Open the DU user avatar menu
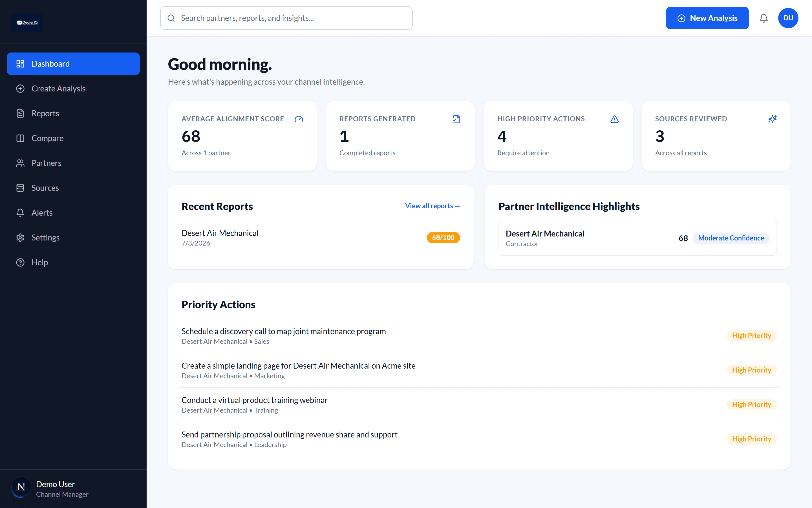Screen dimensions: 812x508 pyautogui.click(x=788, y=18)
